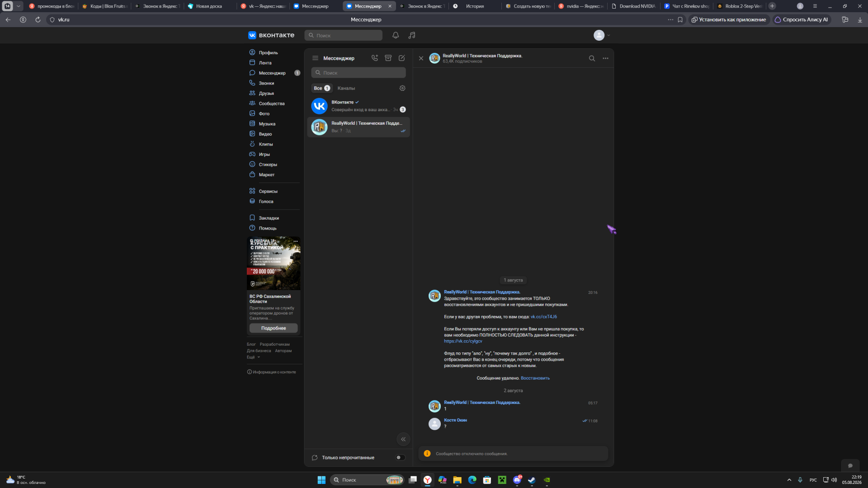Show hidden system tray icons
The width and height of the screenshot is (868, 488).
tap(789, 480)
